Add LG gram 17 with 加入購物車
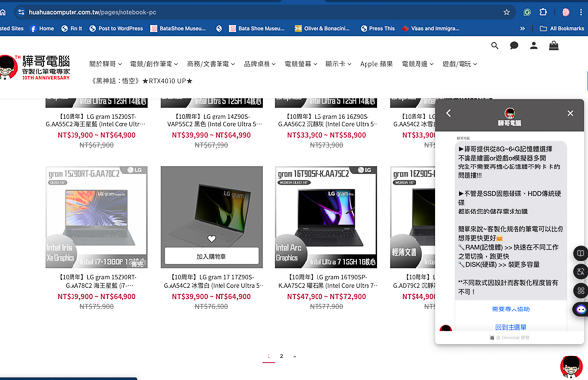The height and width of the screenshot is (380, 588). [x=211, y=256]
